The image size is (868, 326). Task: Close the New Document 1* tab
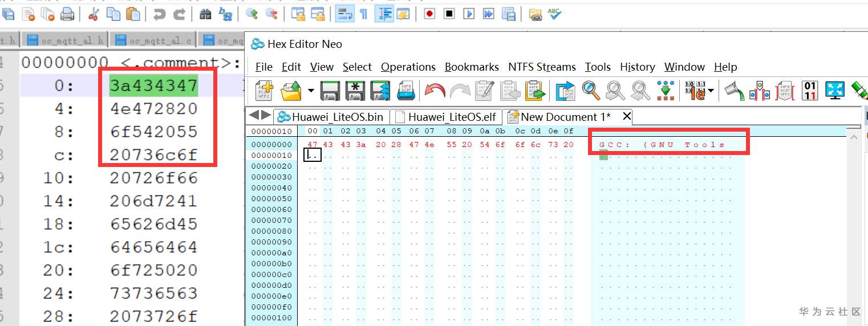tap(626, 116)
